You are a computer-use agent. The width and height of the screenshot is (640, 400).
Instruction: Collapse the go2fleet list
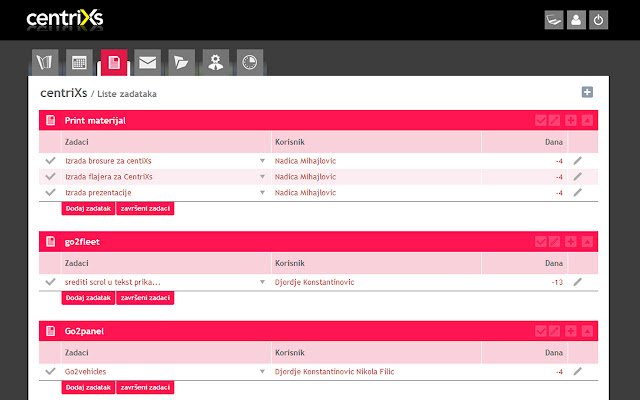tap(587, 241)
